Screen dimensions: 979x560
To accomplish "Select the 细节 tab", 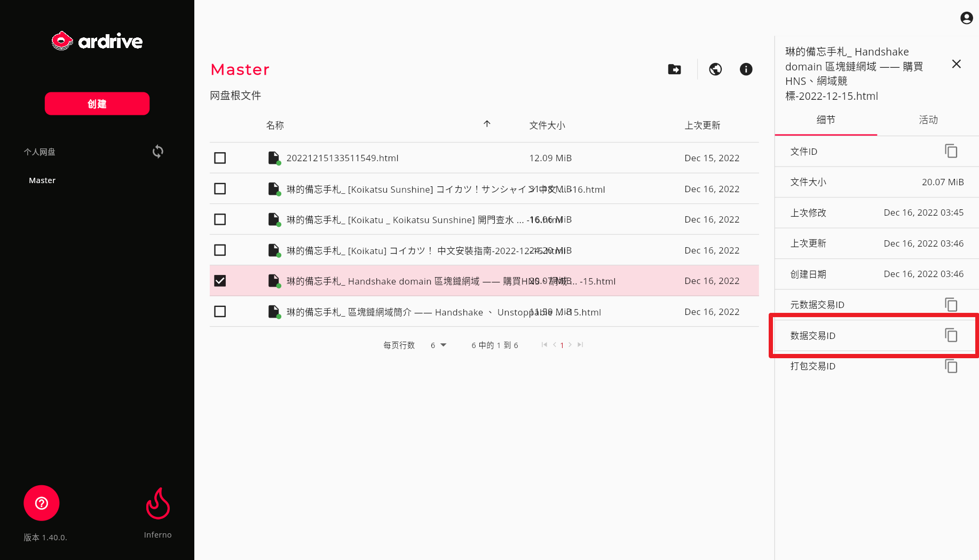I will tap(826, 120).
